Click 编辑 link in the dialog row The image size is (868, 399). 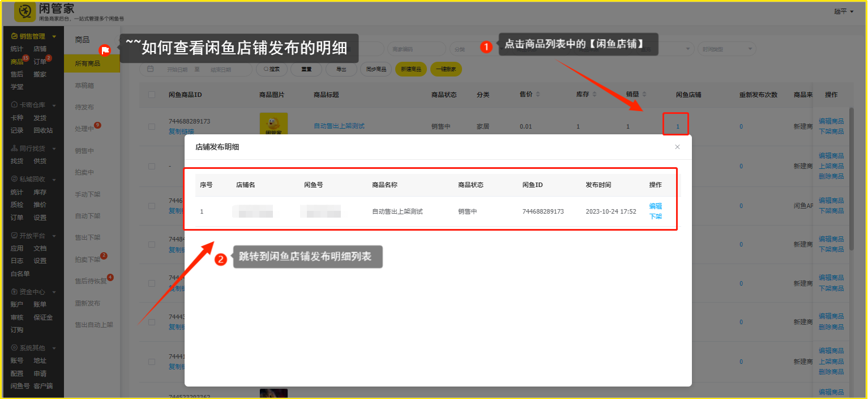coord(655,206)
